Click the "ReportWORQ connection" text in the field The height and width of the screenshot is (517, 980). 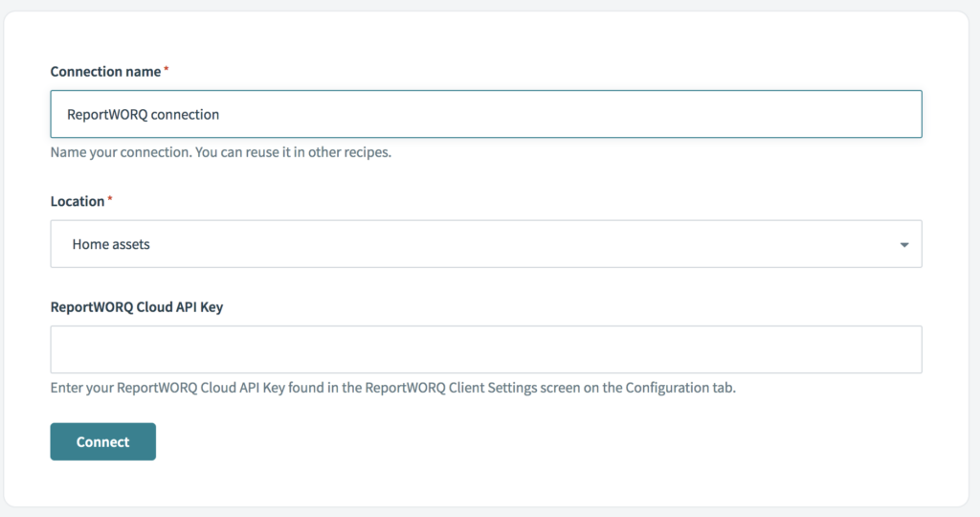coord(143,114)
